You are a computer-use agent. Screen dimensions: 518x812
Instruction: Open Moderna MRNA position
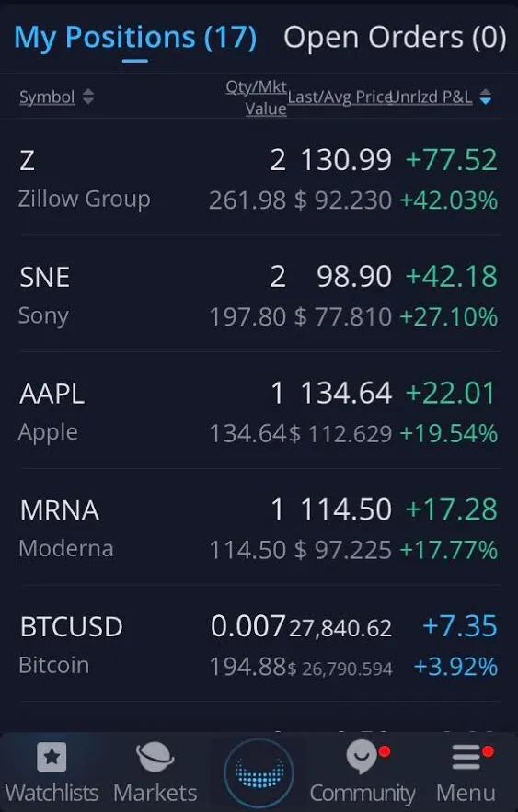pyautogui.click(x=259, y=528)
